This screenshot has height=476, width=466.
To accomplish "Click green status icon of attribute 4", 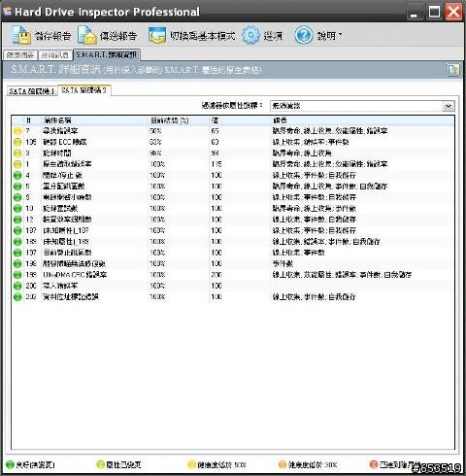I will click(17, 175).
